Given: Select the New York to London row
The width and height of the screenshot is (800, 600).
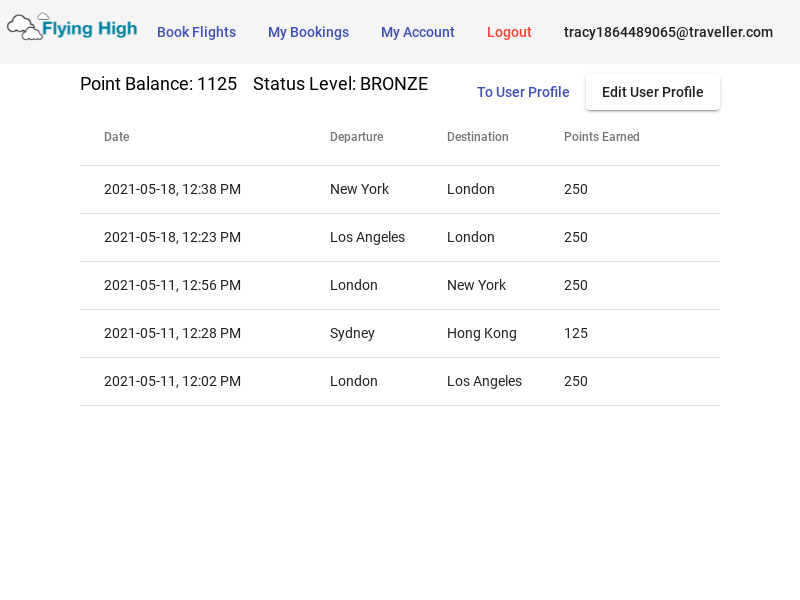Looking at the screenshot, I should pos(399,189).
